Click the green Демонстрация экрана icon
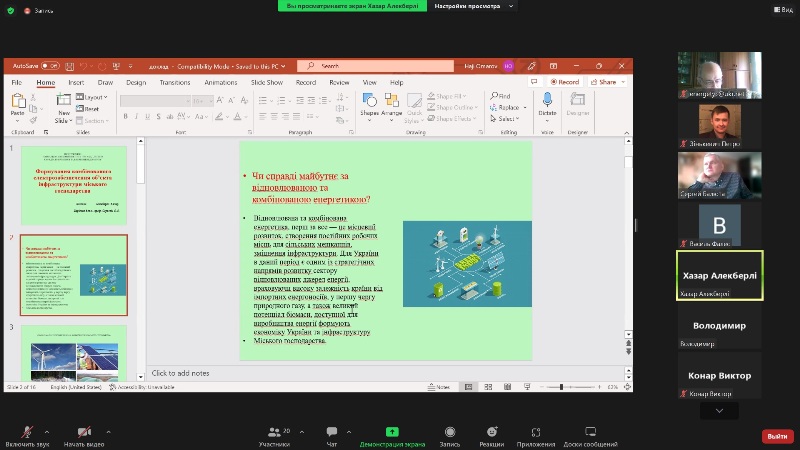The image size is (800, 450). coord(392,432)
